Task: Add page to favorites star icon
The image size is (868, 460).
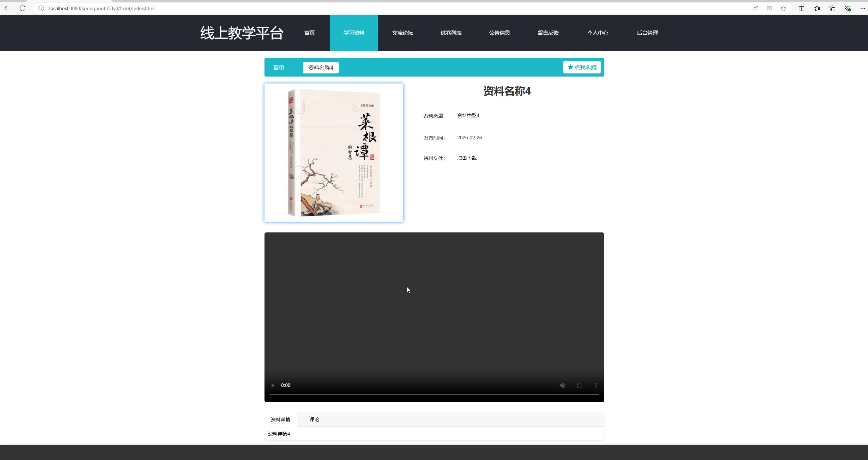Action: click(x=783, y=8)
